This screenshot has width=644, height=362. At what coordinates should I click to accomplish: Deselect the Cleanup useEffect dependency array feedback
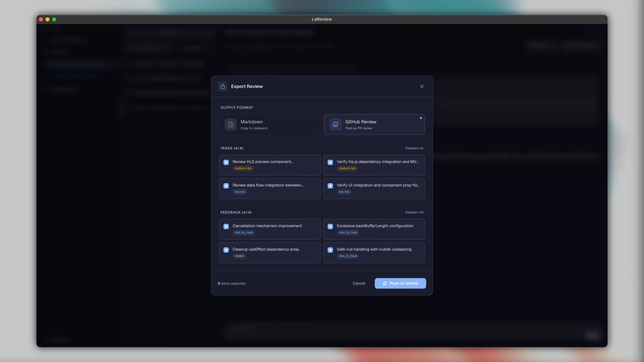(x=226, y=250)
